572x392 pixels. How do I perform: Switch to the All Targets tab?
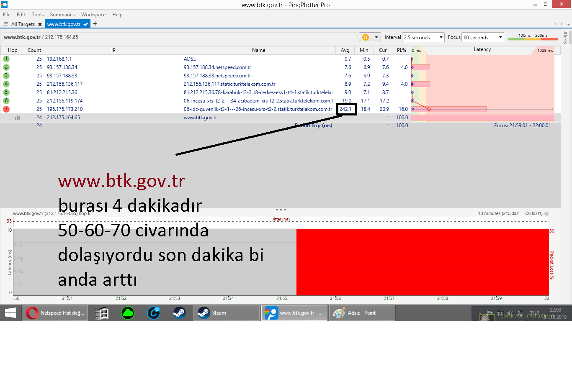point(23,24)
